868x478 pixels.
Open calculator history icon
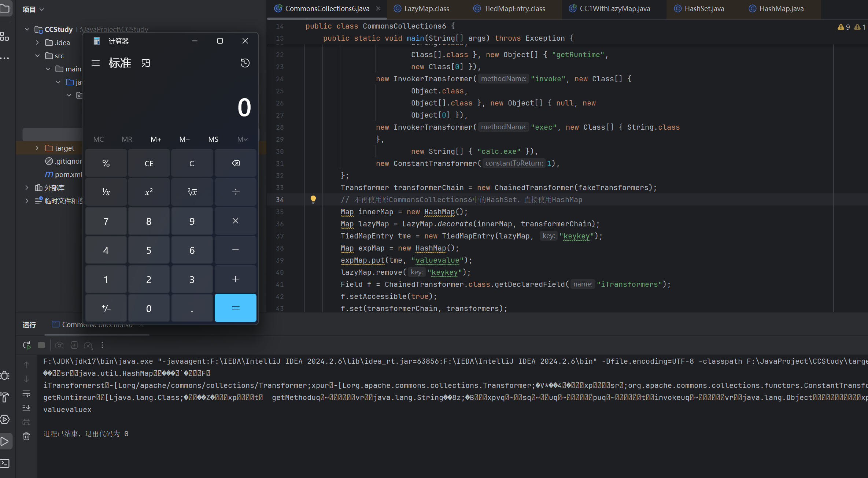click(245, 63)
